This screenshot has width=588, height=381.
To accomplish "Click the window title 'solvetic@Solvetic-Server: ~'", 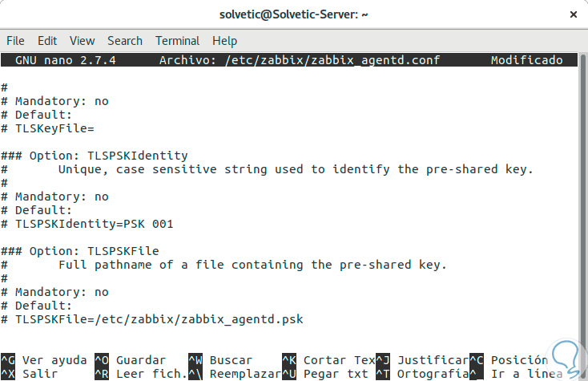I will (x=294, y=14).
